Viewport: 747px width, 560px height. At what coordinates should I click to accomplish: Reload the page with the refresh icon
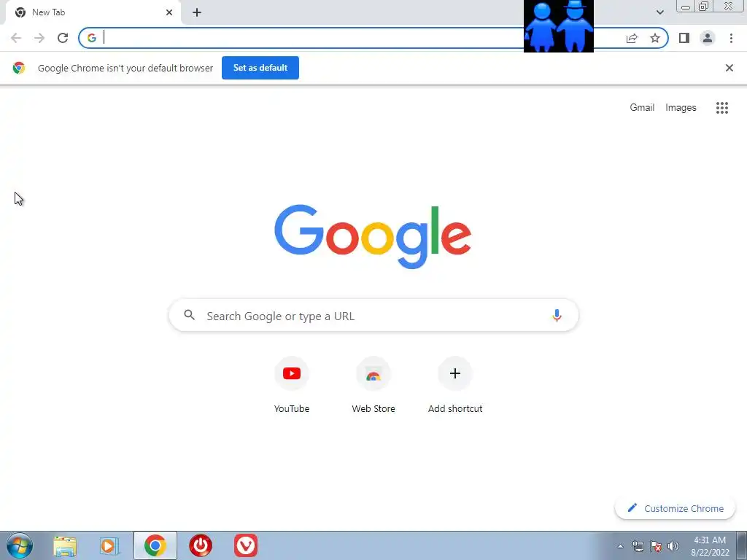point(63,38)
